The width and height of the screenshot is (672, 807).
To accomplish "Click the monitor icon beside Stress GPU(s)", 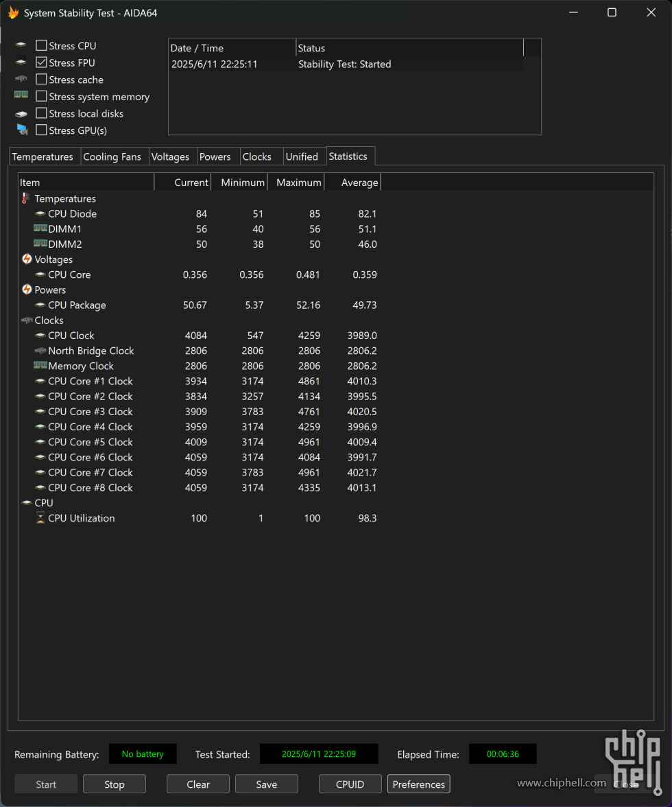I will (x=22, y=130).
